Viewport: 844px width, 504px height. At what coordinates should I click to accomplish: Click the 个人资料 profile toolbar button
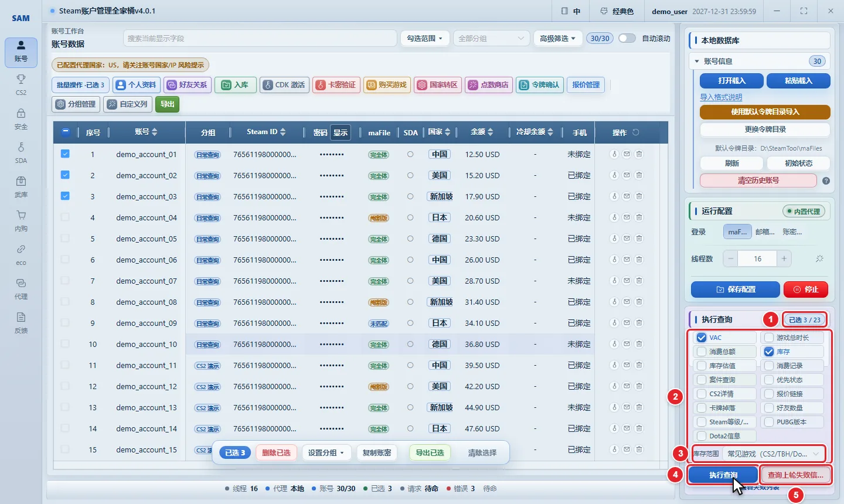136,85
